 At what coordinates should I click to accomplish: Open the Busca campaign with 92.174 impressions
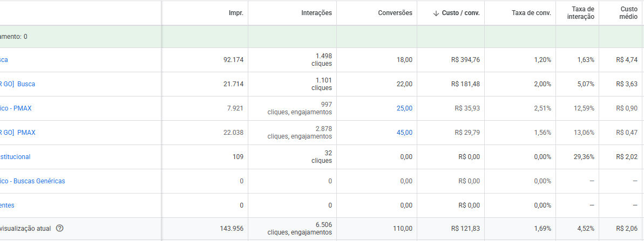[x=4, y=60]
